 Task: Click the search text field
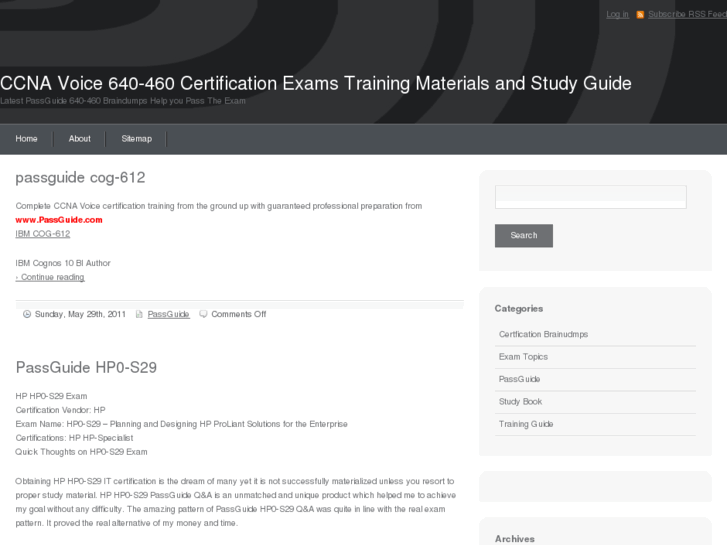pos(591,197)
